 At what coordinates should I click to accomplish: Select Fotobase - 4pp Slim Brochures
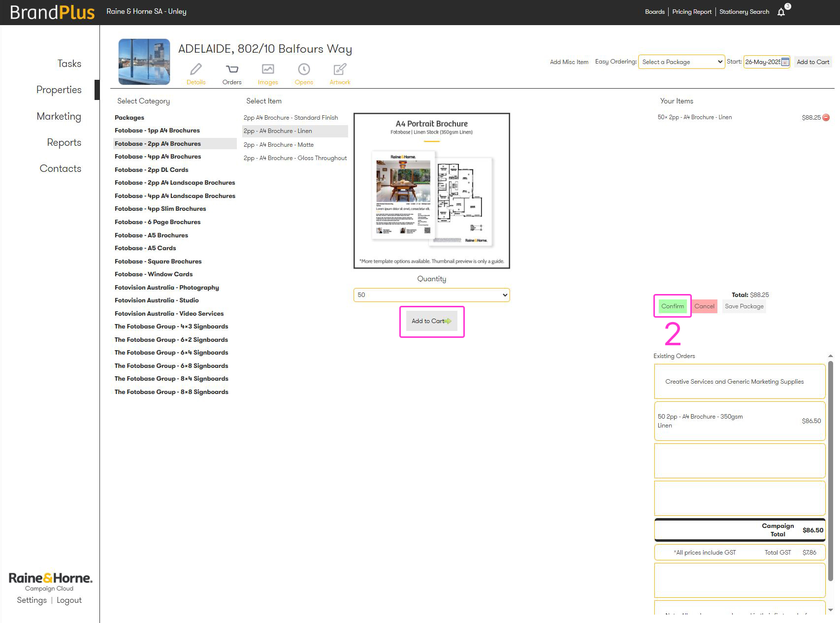[x=160, y=209]
